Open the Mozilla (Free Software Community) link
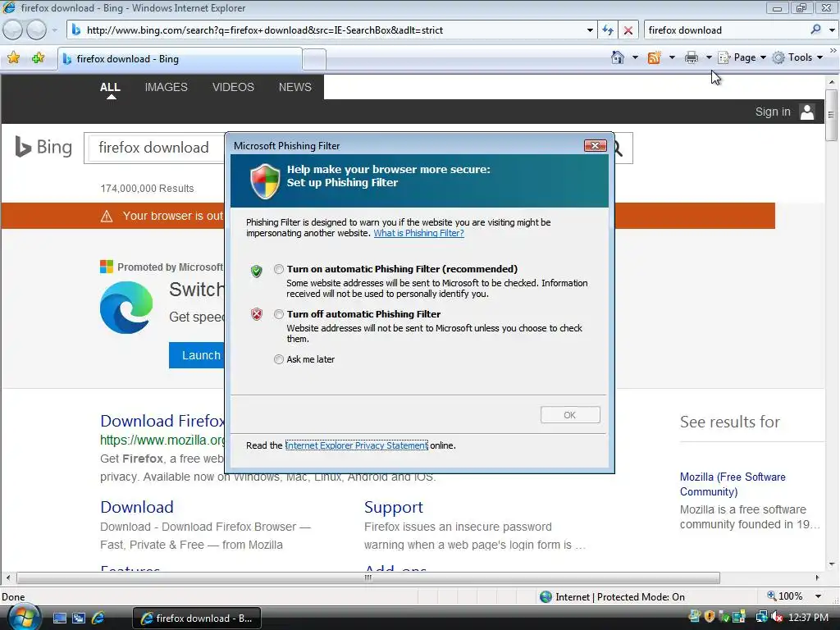Image resolution: width=840 pixels, height=630 pixels. (733, 484)
